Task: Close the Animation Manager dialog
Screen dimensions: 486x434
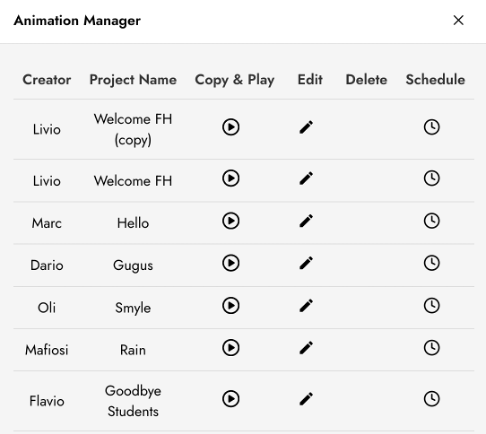Action: pyautogui.click(x=459, y=20)
